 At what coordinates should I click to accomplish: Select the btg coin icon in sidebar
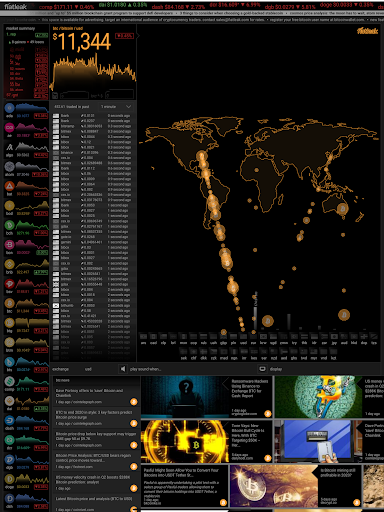tap(9, 323)
